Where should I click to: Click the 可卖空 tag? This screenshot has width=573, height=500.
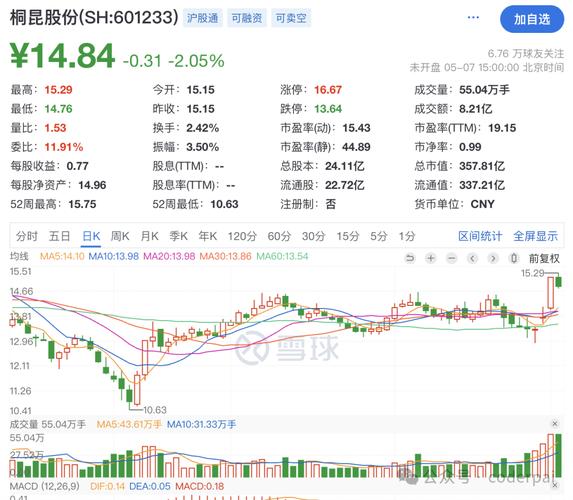coord(291,18)
